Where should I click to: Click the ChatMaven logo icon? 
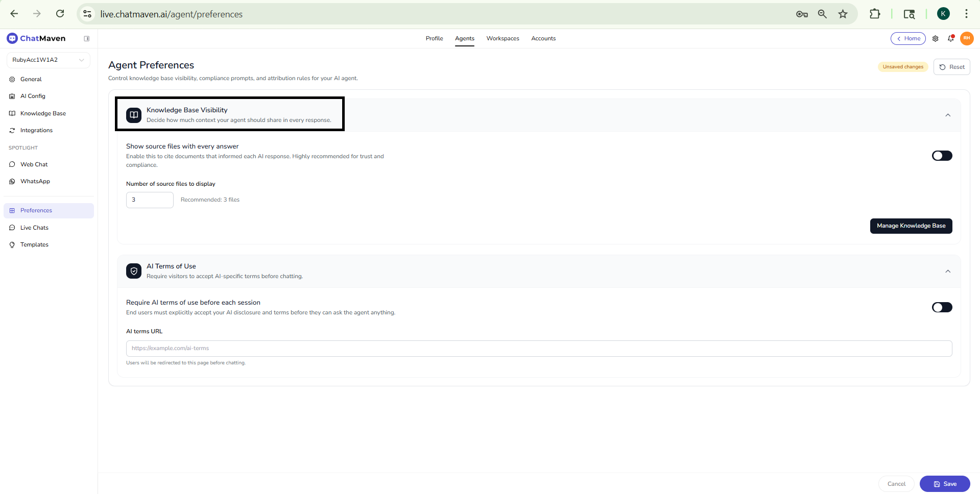(12, 38)
